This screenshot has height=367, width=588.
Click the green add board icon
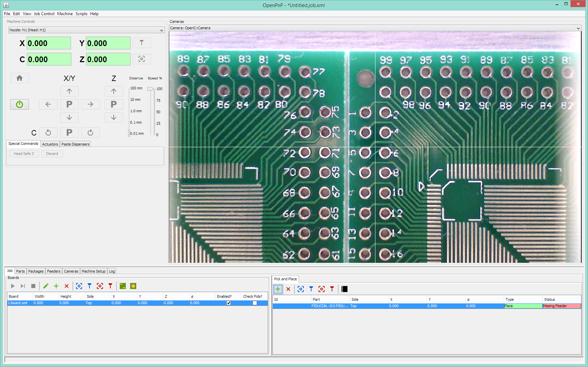(56, 286)
